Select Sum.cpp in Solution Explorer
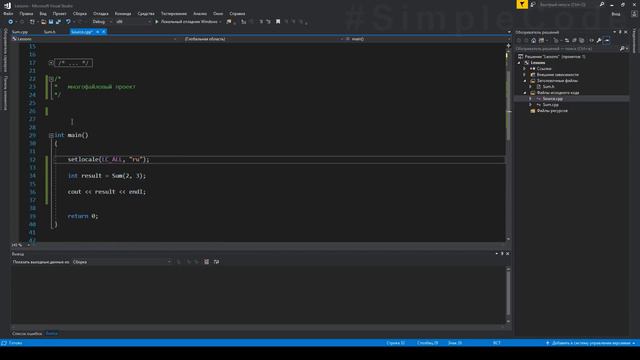This screenshot has height=360, width=640. (x=550, y=105)
